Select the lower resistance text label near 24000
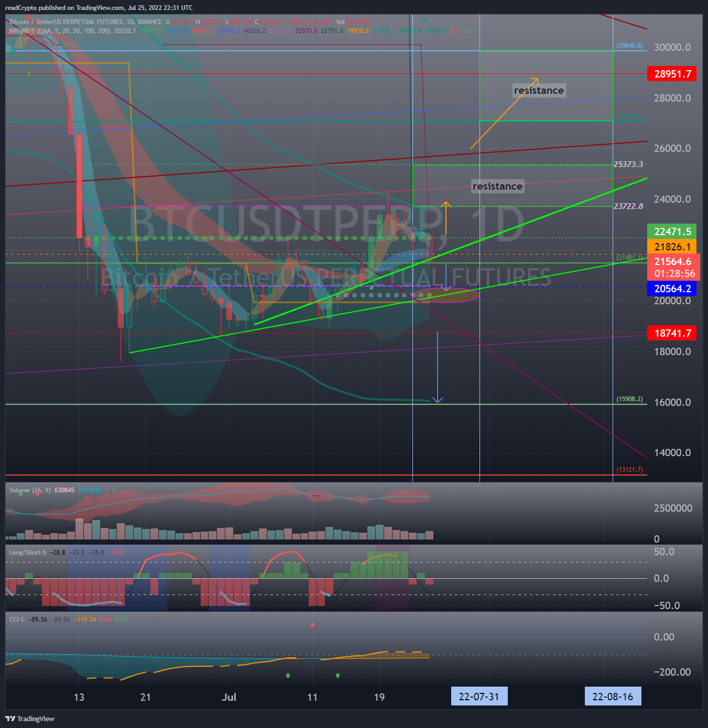708x728 pixels. tap(497, 186)
